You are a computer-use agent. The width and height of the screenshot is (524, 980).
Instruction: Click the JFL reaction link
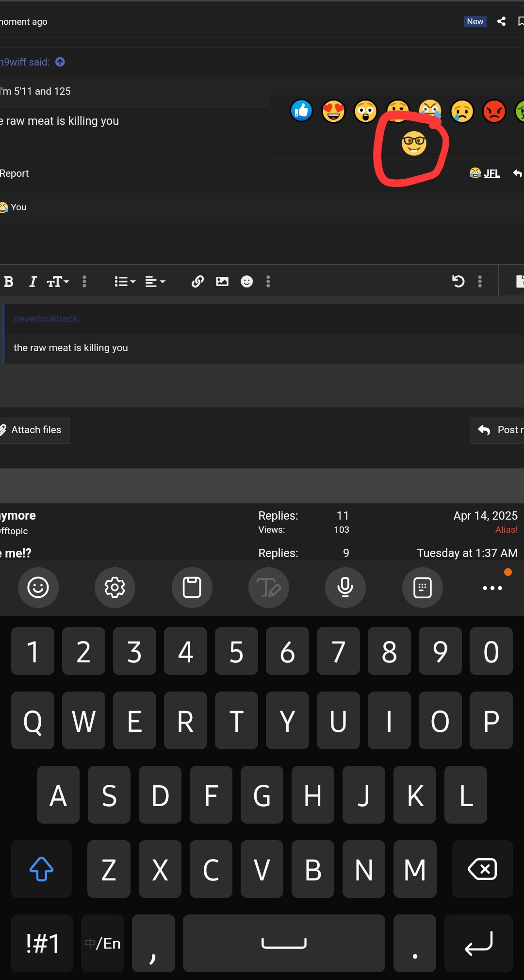(485, 173)
